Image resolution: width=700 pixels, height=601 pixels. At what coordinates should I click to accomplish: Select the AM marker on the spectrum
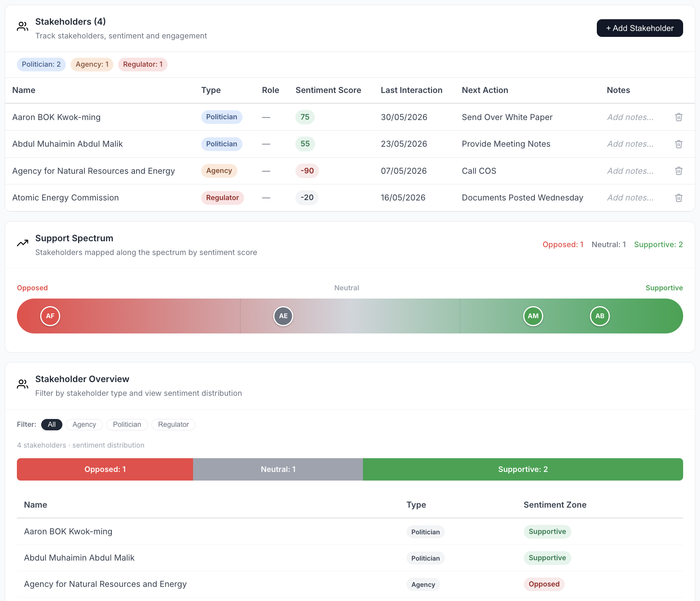(533, 316)
